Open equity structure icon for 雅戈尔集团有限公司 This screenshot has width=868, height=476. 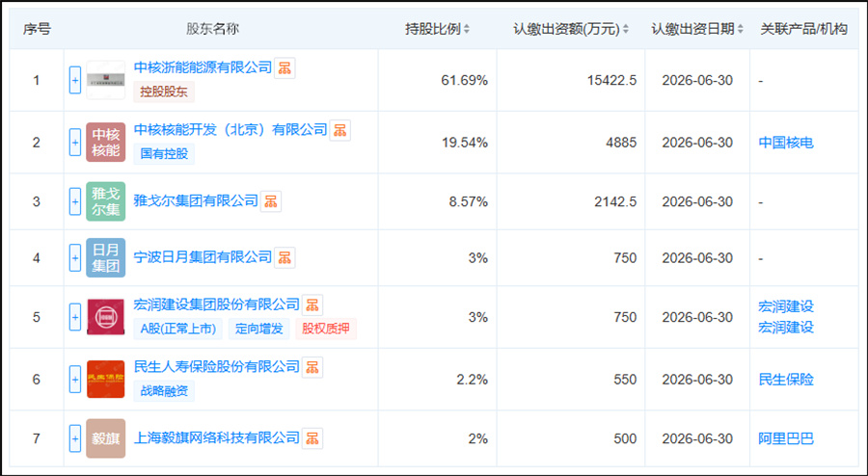(271, 201)
